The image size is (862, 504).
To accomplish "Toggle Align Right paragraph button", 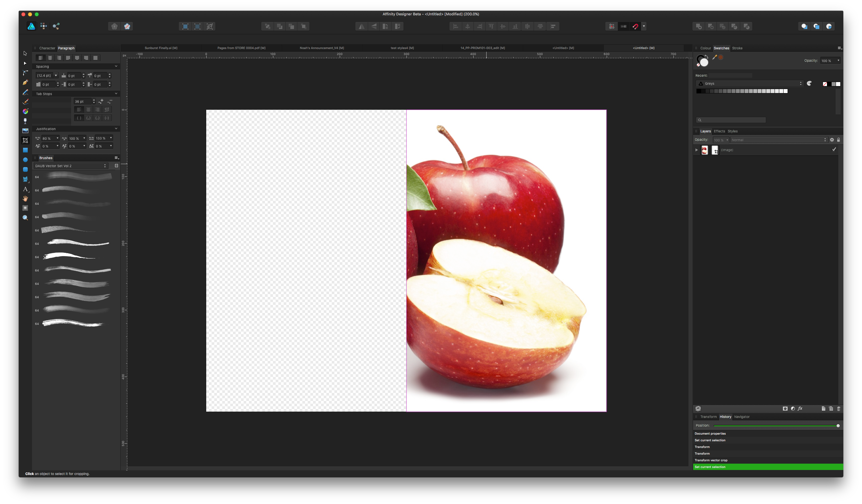I will (x=59, y=58).
